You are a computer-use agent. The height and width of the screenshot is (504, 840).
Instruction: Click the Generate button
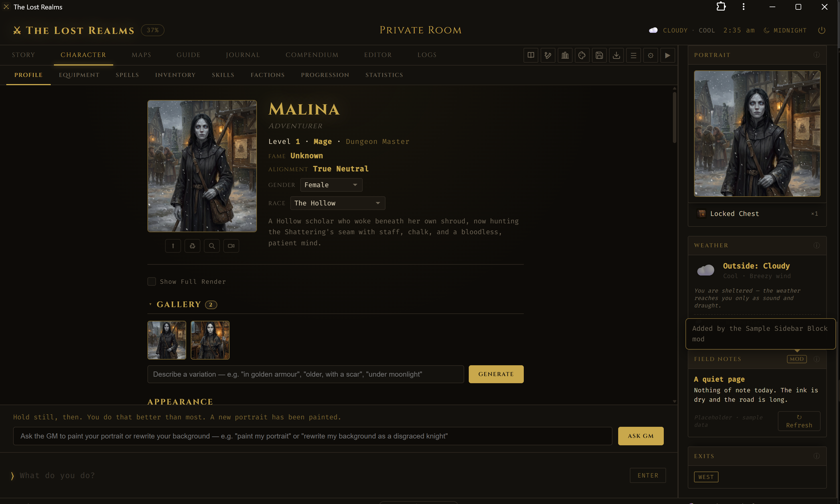(496, 374)
